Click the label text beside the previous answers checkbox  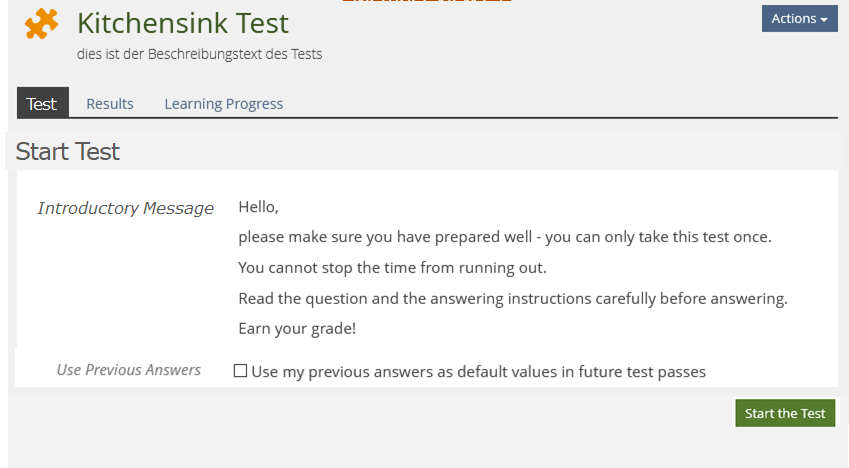click(x=478, y=372)
